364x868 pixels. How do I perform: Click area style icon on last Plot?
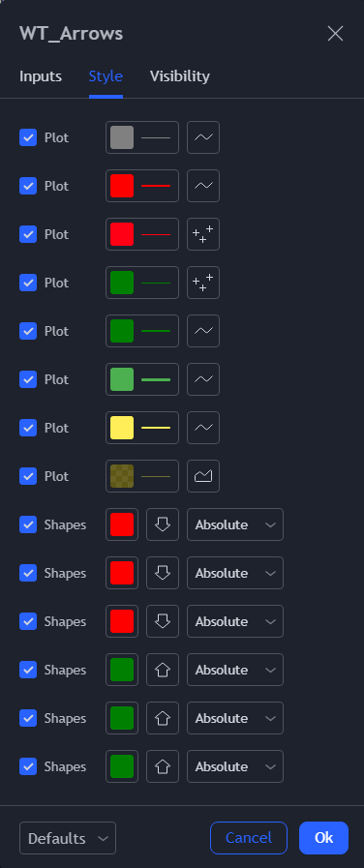203,476
